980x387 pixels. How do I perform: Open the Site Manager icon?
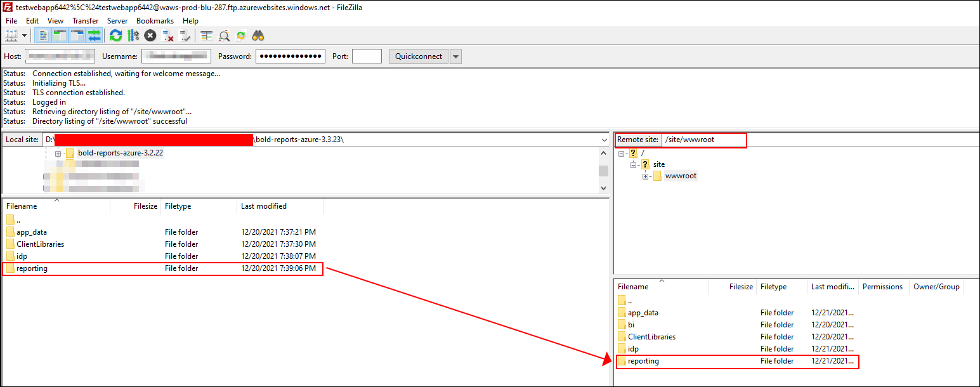click(x=11, y=36)
